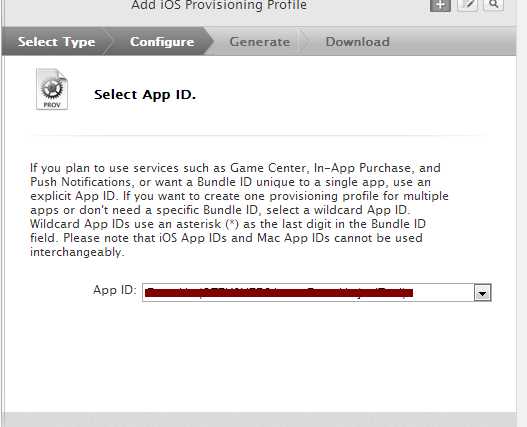527x427 pixels.
Task: Click the Add iOS Provisioning Profile title
Action: (219, 5)
